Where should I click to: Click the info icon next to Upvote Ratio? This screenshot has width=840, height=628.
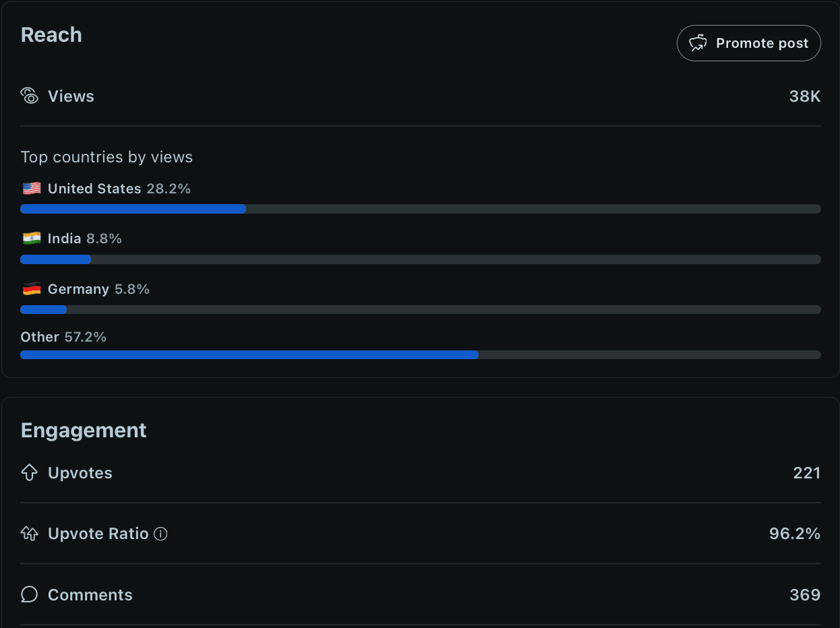click(160, 534)
